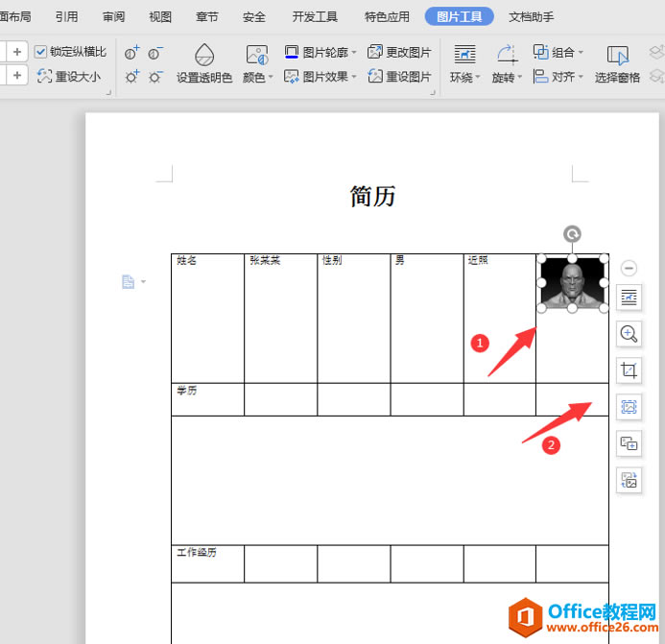Image resolution: width=665 pixels, height=644 pixels.
Task: Switch to the 安全 tab
Action: tap(254, 16)
